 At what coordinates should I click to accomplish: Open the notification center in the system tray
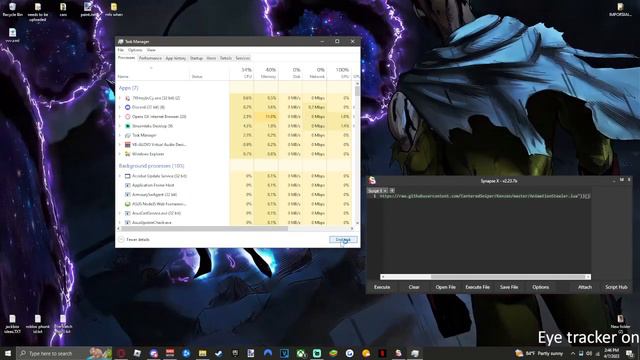point(630,353)
